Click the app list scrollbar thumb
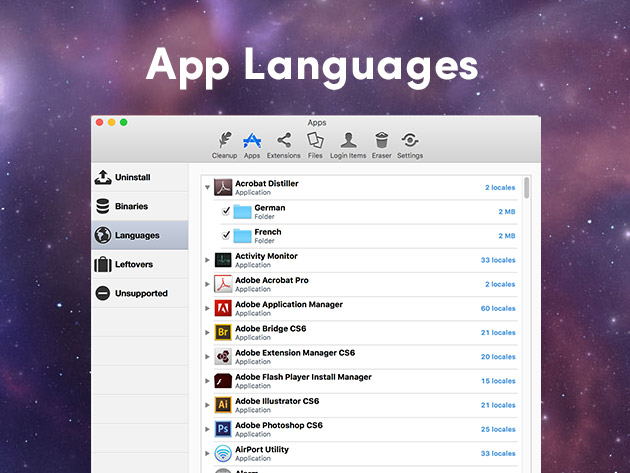Image resolution: width=630 pixels, height=473 pixels. [526, 188]
